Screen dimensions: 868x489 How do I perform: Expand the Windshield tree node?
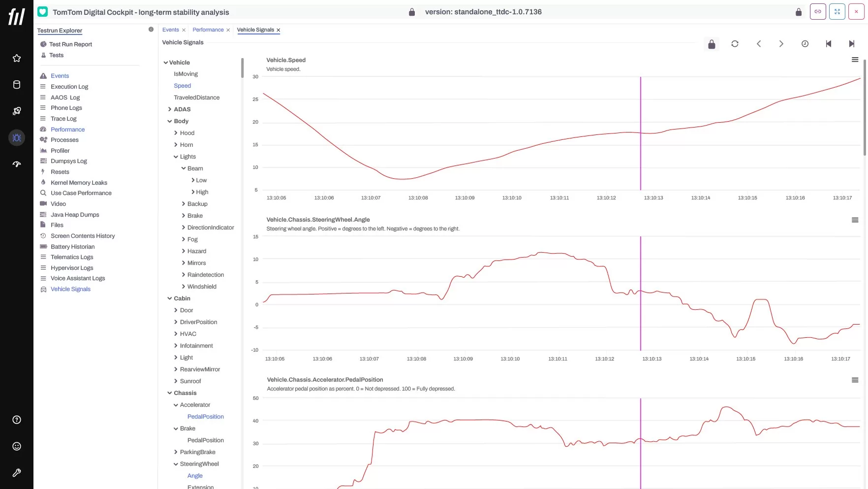(184, 287)
